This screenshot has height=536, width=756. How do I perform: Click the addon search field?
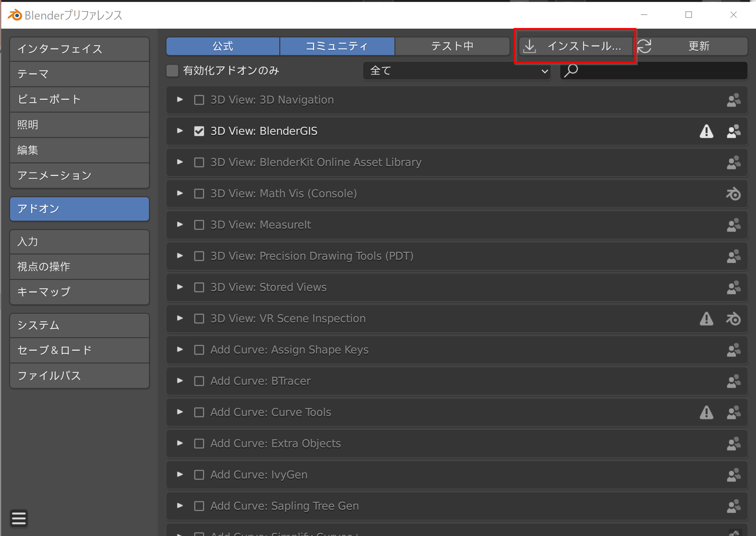[654, 71]
